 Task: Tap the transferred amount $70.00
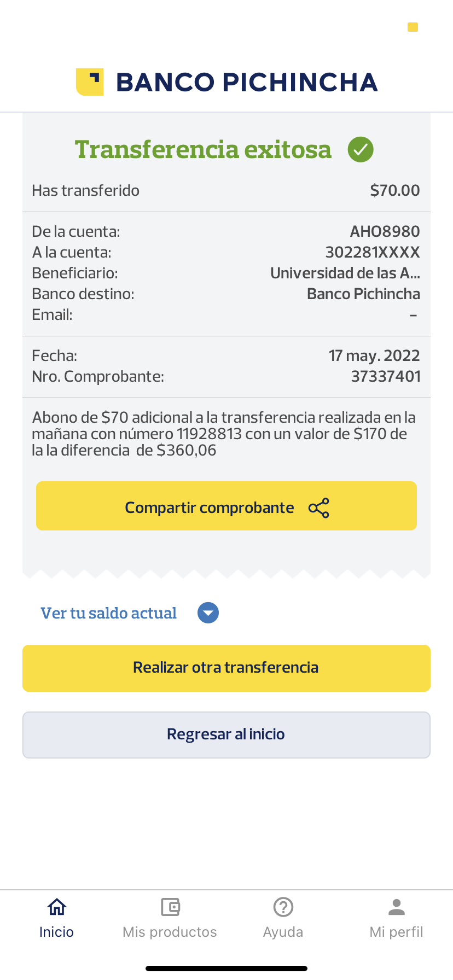(395, 190)
